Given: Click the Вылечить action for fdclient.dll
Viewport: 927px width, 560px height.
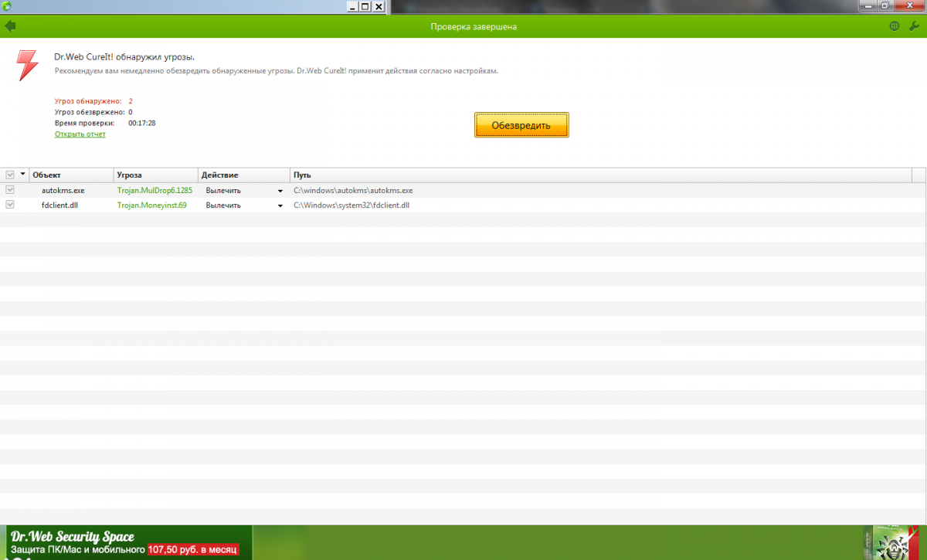Looking at the screenshot, I should tap(223, 205).
